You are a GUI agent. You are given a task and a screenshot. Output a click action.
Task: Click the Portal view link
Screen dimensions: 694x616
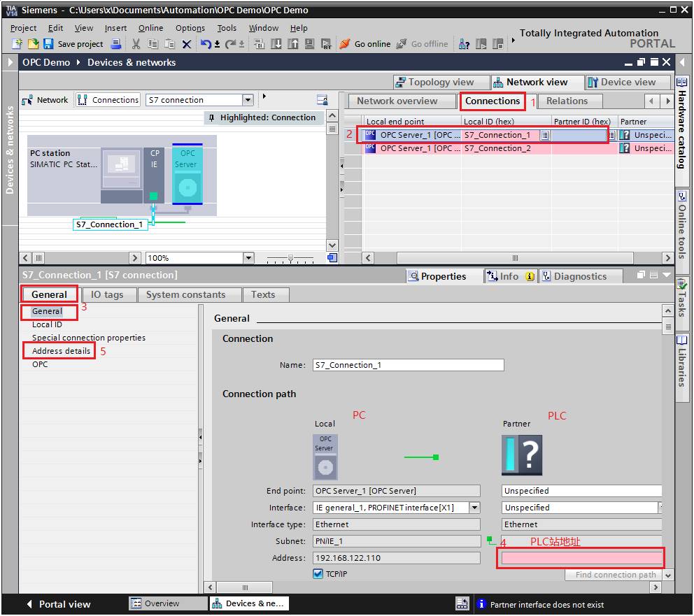(59, 604)
